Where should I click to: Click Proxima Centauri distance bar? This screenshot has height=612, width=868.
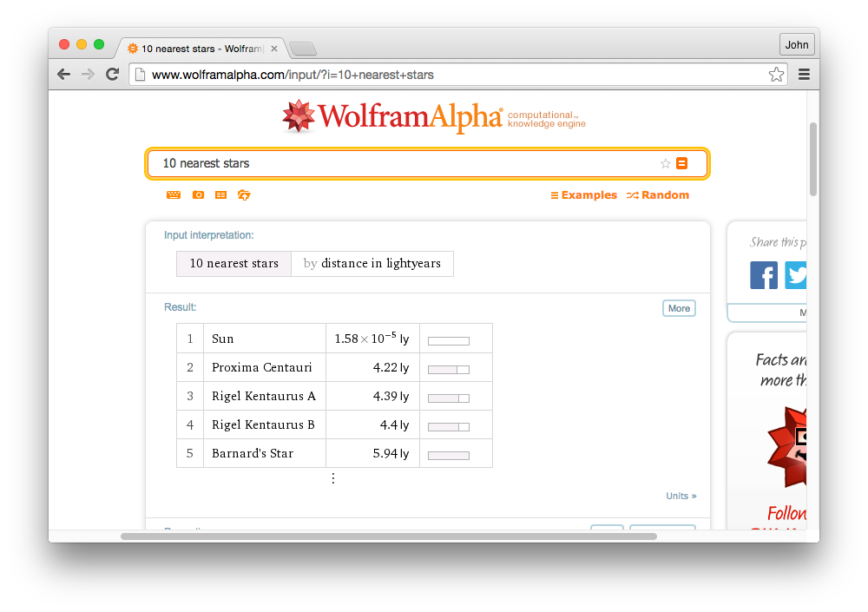coord(449,370)
